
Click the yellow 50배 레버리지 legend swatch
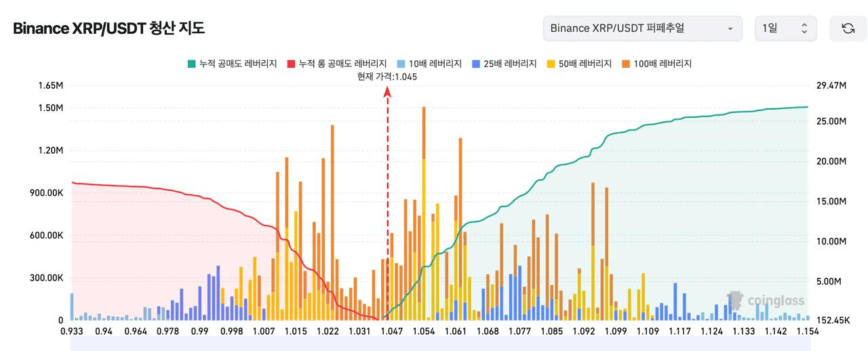click(x=551, y=64)
